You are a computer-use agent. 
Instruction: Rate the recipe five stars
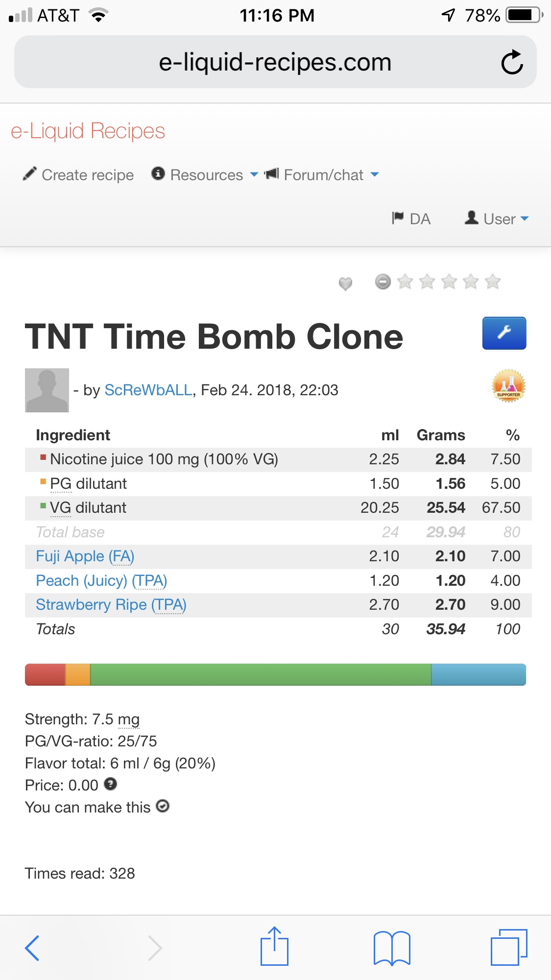tap(493, 282)
